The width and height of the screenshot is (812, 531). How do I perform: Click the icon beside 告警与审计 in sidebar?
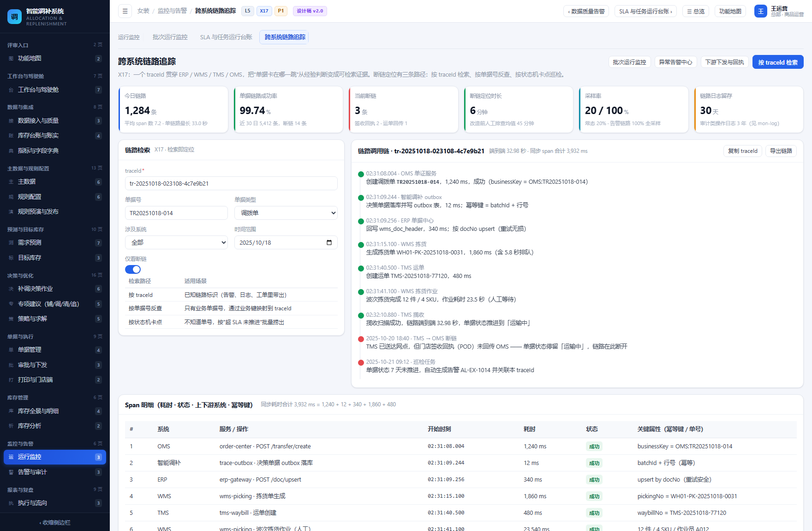click(11, 472)
